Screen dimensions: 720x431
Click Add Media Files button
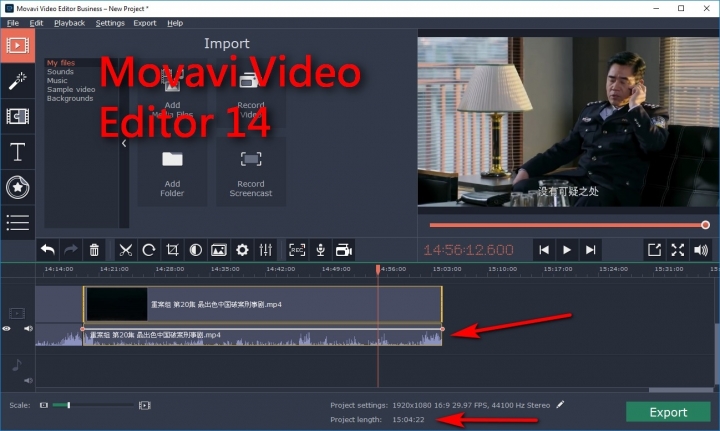(172, 93)
